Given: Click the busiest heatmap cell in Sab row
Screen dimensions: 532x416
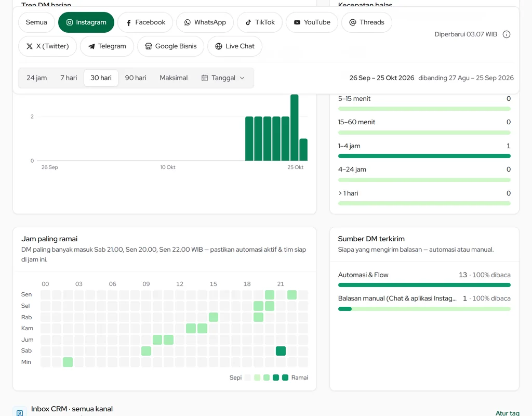Looking at the screenshot, I should coord(281,351).
